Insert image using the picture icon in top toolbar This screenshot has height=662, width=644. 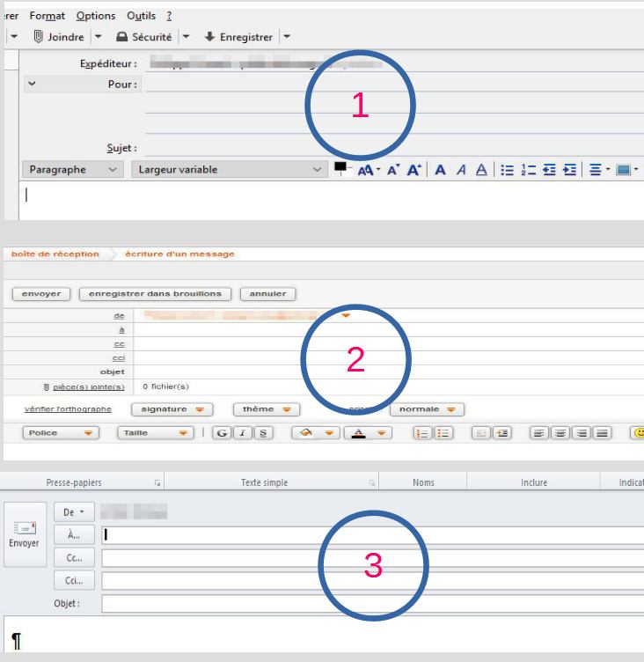coord(625,169)
